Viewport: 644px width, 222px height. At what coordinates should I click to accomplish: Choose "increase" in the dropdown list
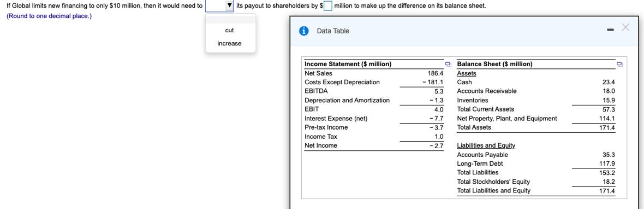point(230,44)
